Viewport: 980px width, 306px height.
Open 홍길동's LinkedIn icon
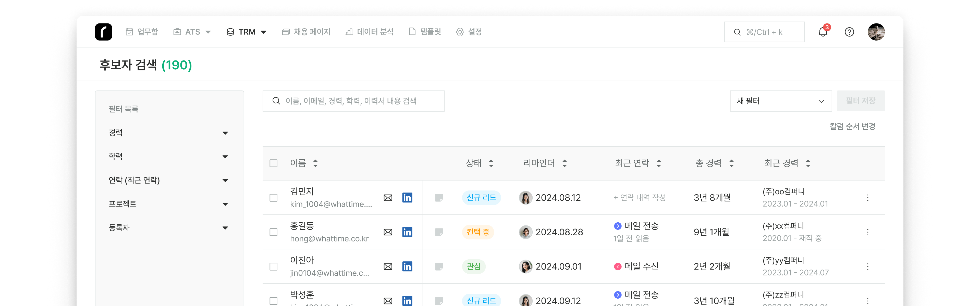(407, 232)
